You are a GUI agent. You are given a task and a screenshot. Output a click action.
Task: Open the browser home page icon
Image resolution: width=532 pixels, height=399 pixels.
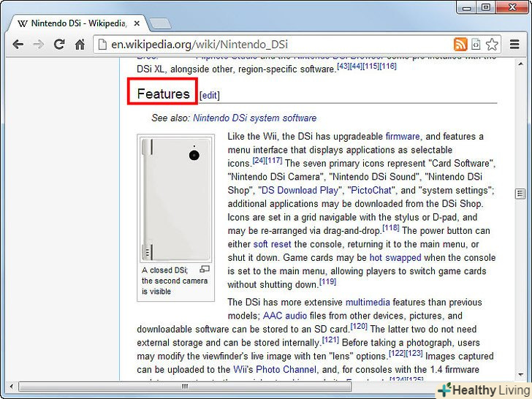80,45
